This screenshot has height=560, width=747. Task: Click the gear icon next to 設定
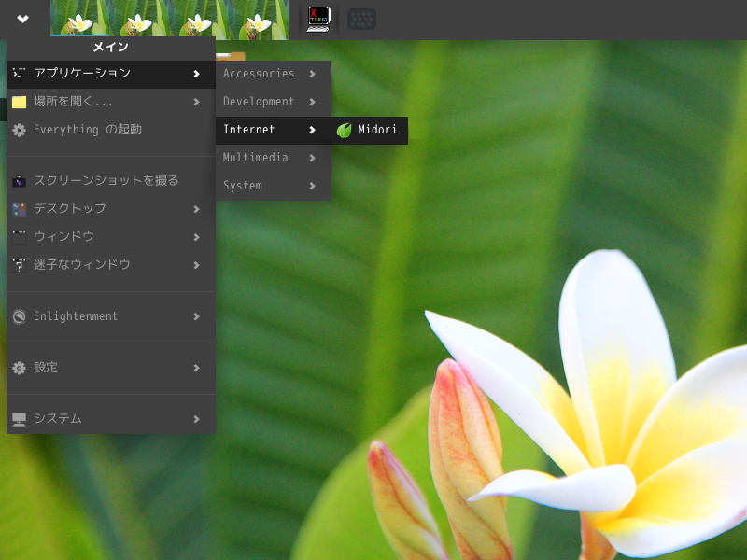(18, 368)
